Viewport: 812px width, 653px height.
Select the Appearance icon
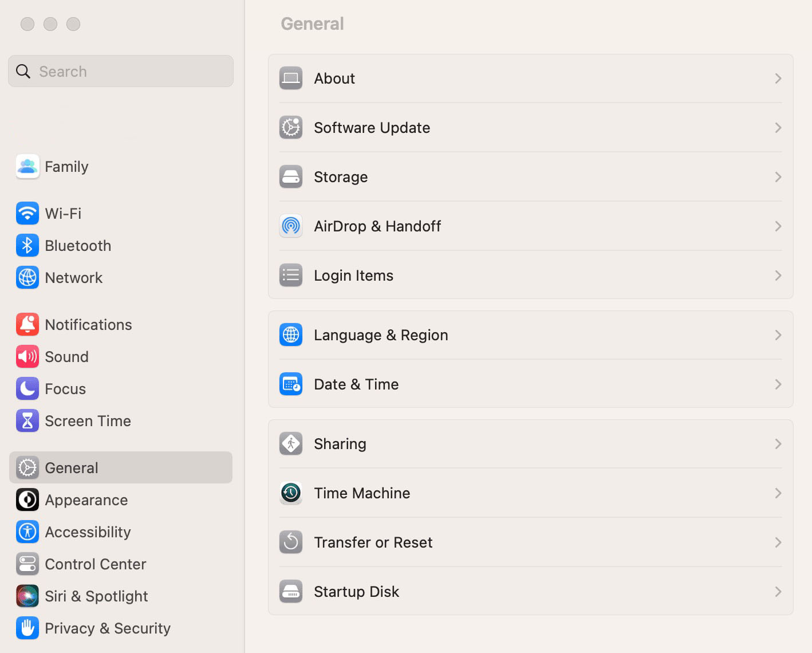coord(27,500)
